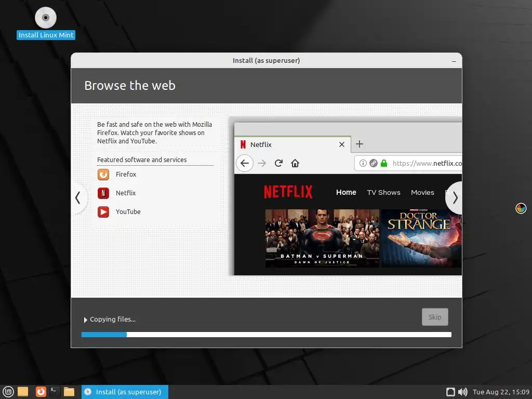Click the Netflix icon in featured software
This screenshot has height=399, width=532.
[x=103, y=193]
